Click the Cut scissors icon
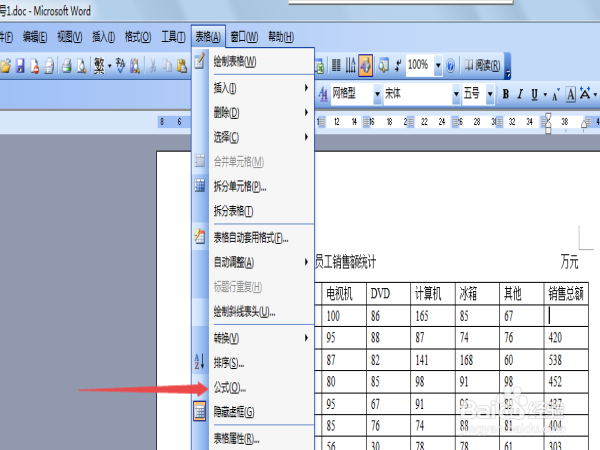The width and height of the screenshot is (600, 450). pyautogui.click(x=153, y=66)
